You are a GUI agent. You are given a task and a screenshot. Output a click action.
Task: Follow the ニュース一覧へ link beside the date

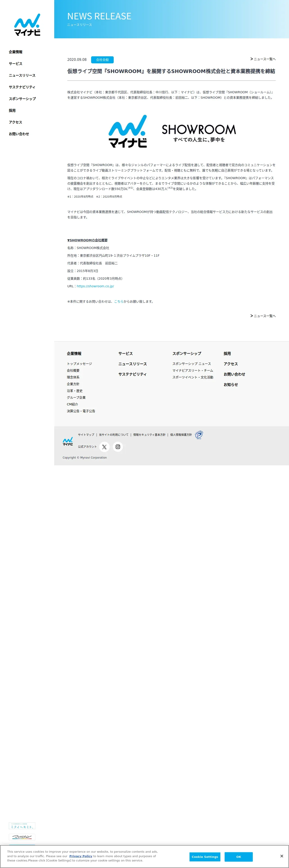[x=263, y=59]
